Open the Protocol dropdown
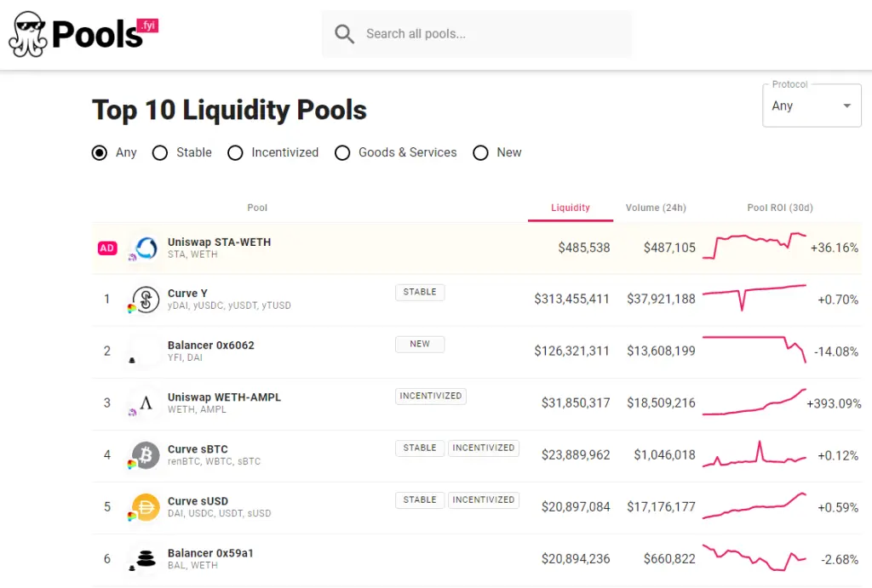Viewport: 872px width, 588px height. (812, 106)
